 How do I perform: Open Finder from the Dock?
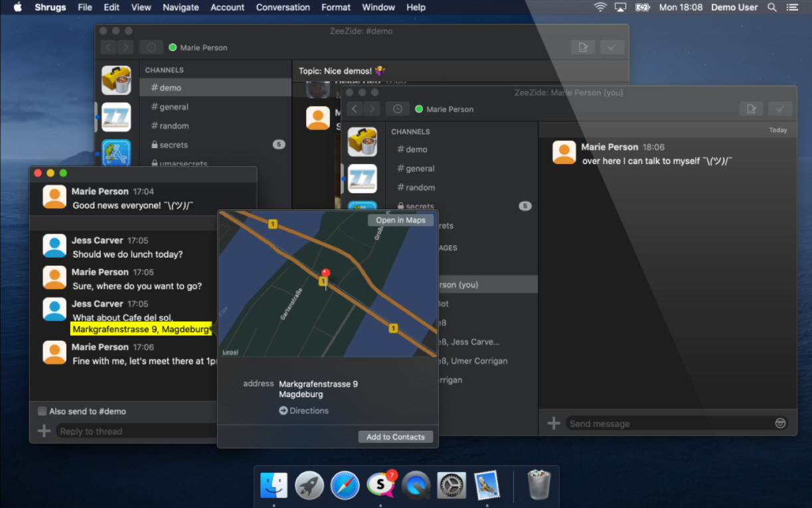click(x=274, y=485)
